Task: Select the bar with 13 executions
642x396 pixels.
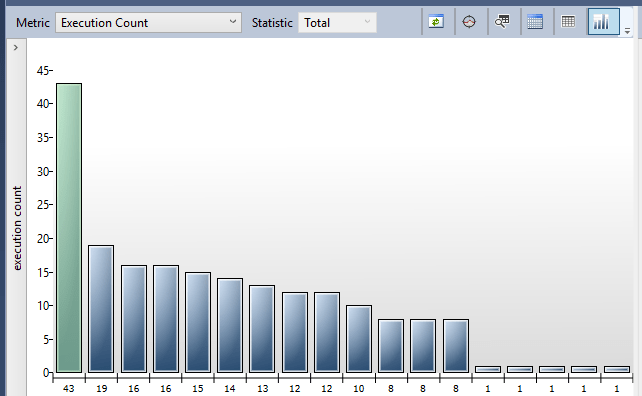Action: pos(262,329)
